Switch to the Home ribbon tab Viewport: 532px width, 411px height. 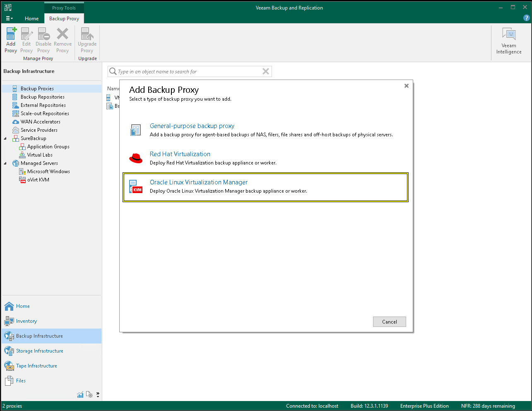pyautogui.click(x=31, y=18)
